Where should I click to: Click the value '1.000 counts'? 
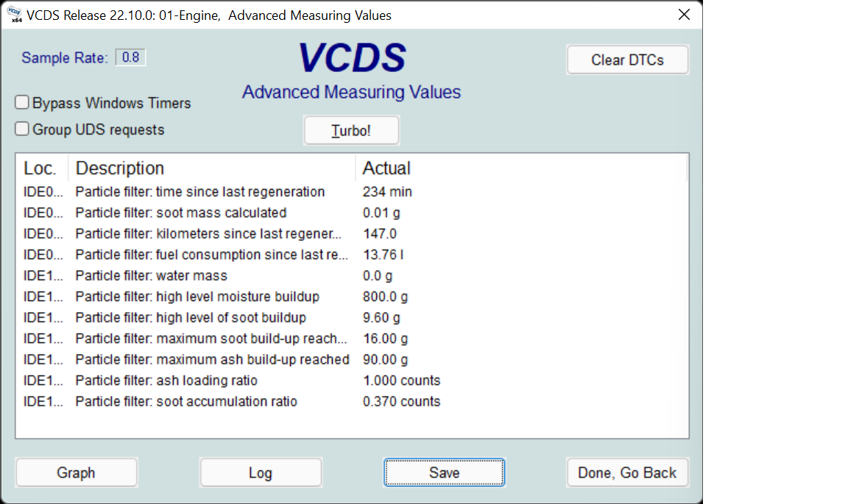[x=401, y=380]
